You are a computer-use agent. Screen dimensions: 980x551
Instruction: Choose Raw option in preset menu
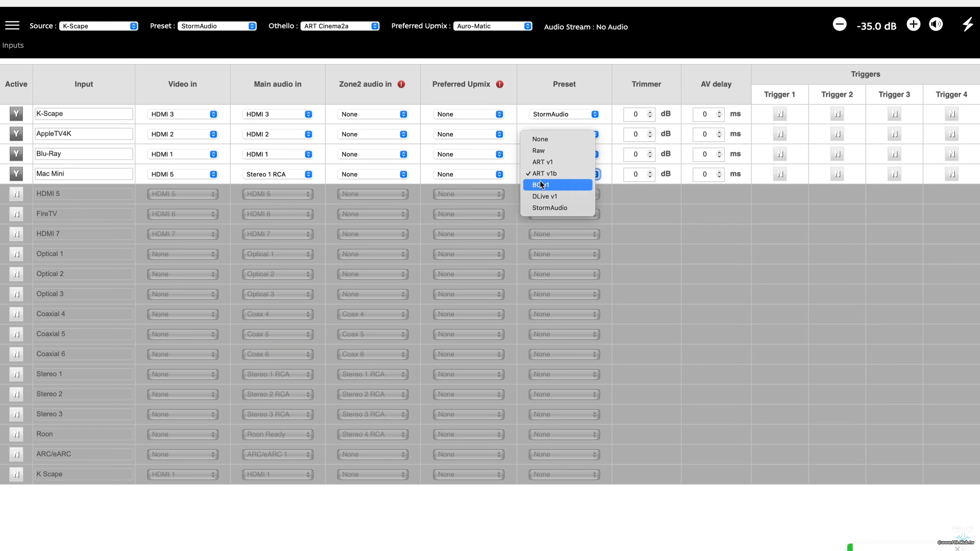pos(538,151)
